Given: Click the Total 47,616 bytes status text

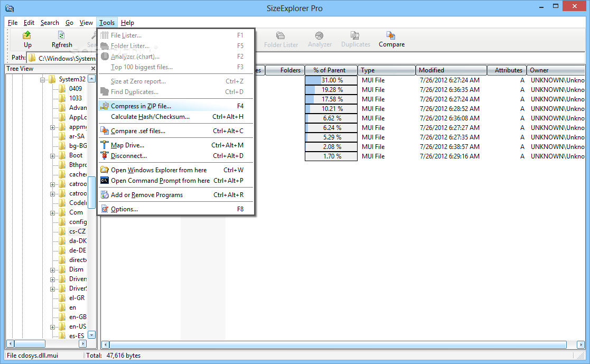Looking at the screenshot, I should click(x=113, y=356).
